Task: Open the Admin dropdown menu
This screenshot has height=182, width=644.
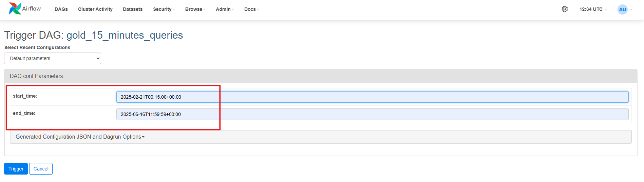Action: (225, 9)
